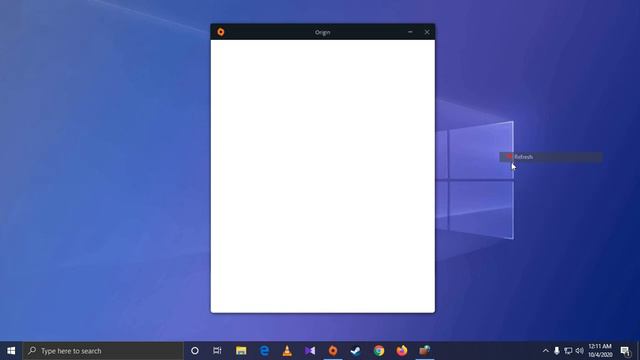Open VLC media player from the taskbar

tap(287, 351)
